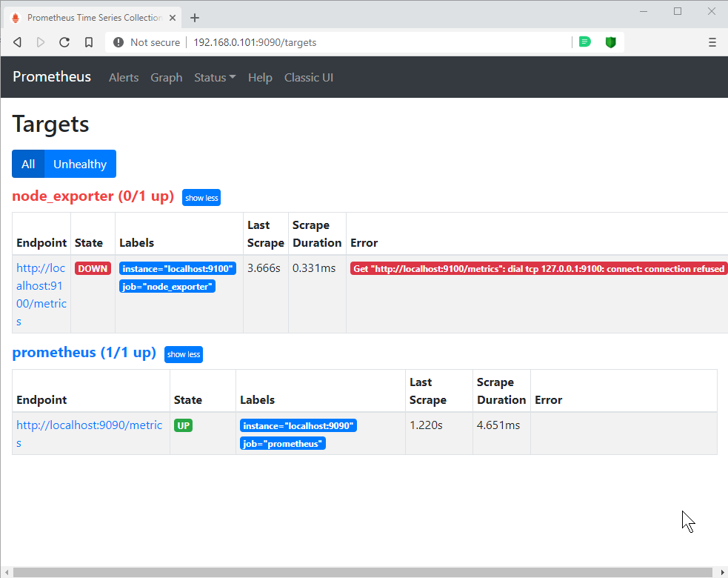
Task: Reload the page with refresh icon
Action: click(x=64, y=42)
